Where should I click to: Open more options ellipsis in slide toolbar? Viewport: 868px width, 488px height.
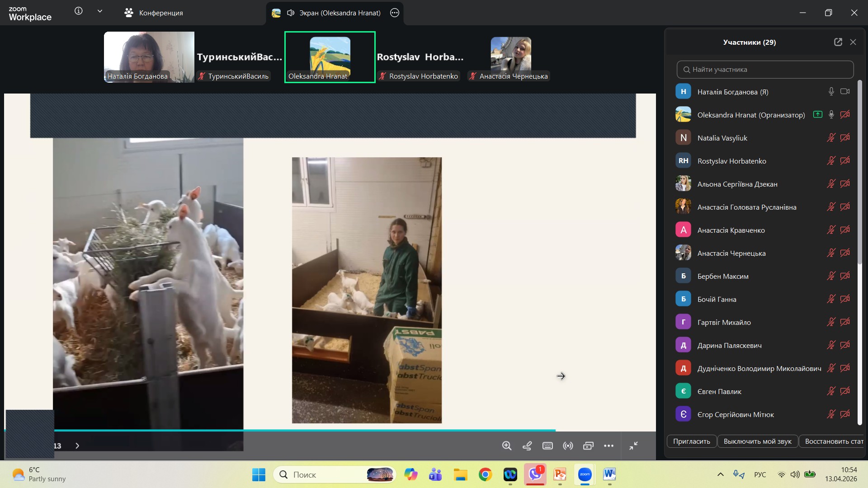609,446
